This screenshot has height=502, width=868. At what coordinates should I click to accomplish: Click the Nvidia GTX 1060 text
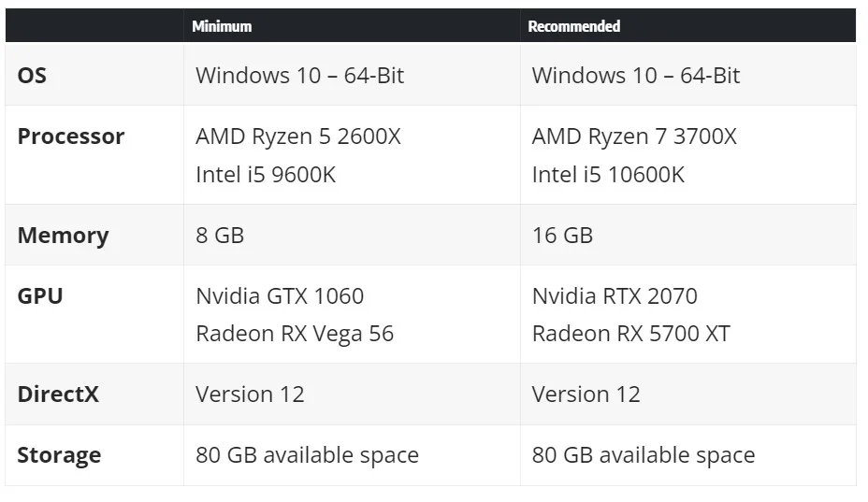tap(280, 296)
